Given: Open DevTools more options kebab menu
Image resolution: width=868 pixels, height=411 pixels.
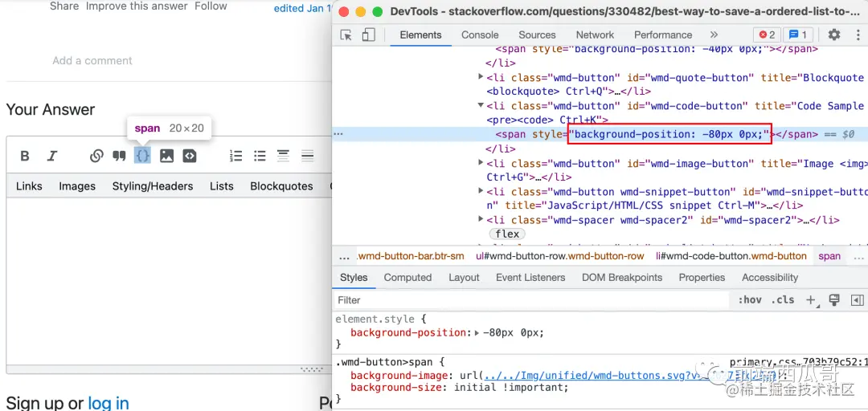Looking at the screenshot, I should tap(857, 35).
